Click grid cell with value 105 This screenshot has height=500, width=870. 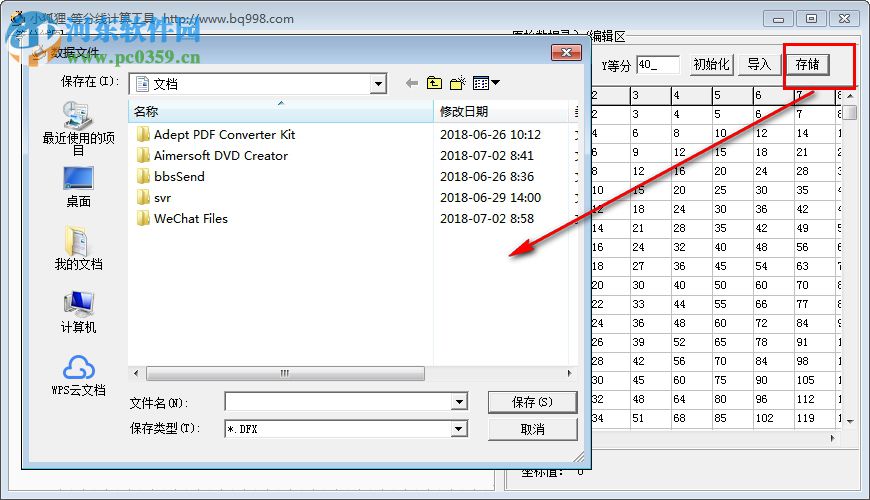pyautogui.click(x=814, y=380)
